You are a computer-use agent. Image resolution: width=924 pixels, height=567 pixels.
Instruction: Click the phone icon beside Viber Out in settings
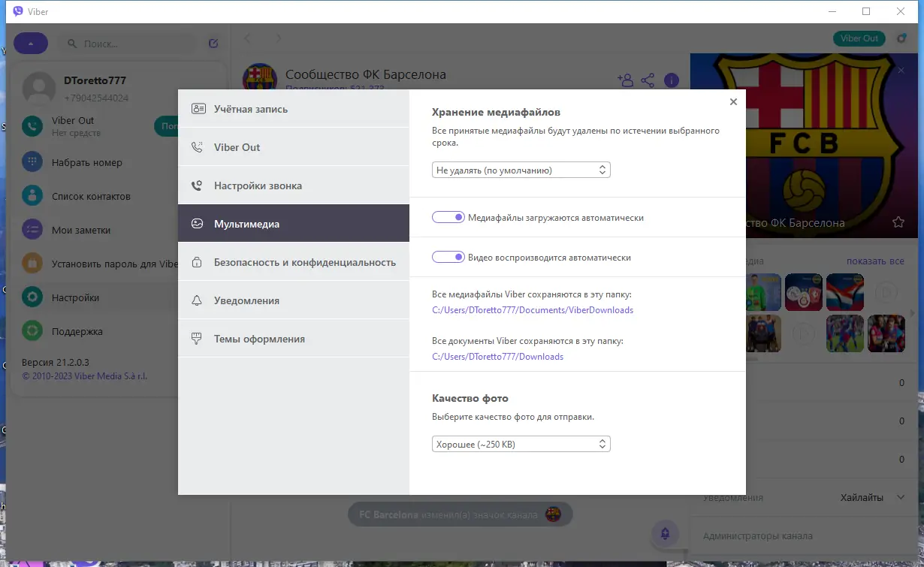pyautogui.click(x=198, y=147)
